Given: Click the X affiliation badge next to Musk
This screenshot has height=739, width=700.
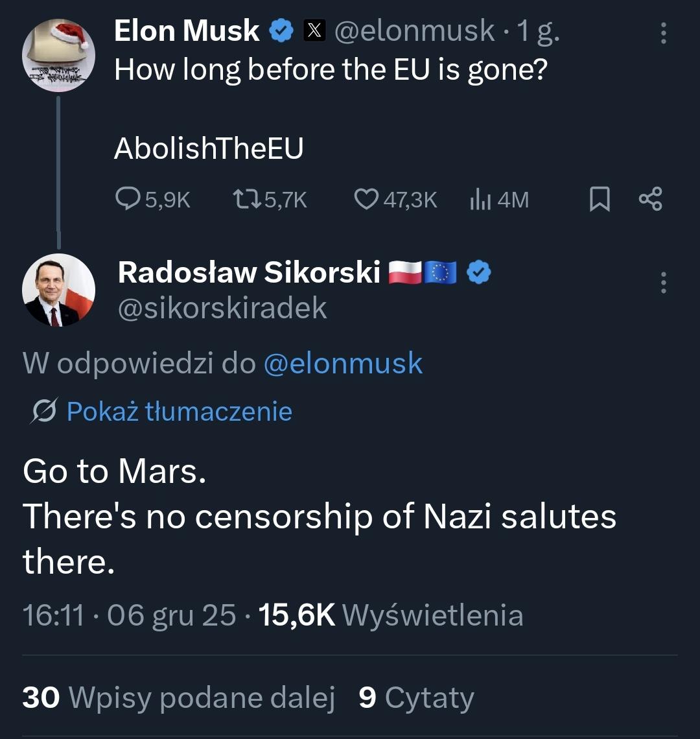Looking at the screenshot, I should point(315,32).
